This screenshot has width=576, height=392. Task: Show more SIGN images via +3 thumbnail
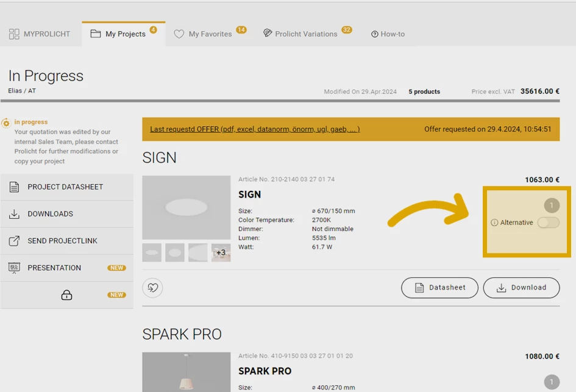(x=221, y=252)
